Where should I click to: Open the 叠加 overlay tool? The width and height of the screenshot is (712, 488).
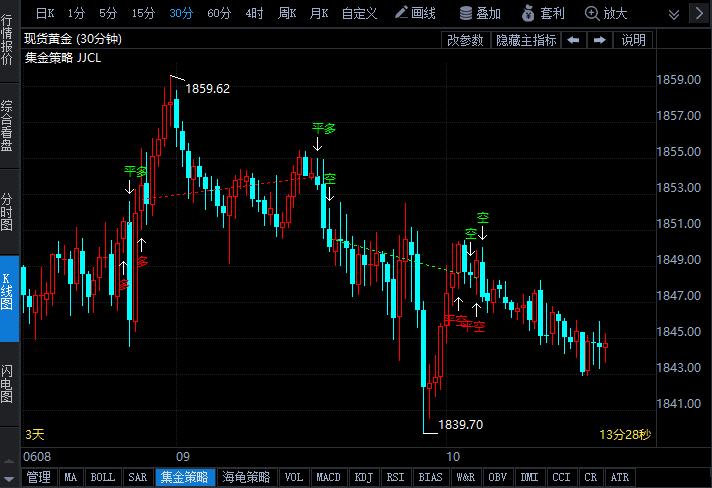point(480,14)
